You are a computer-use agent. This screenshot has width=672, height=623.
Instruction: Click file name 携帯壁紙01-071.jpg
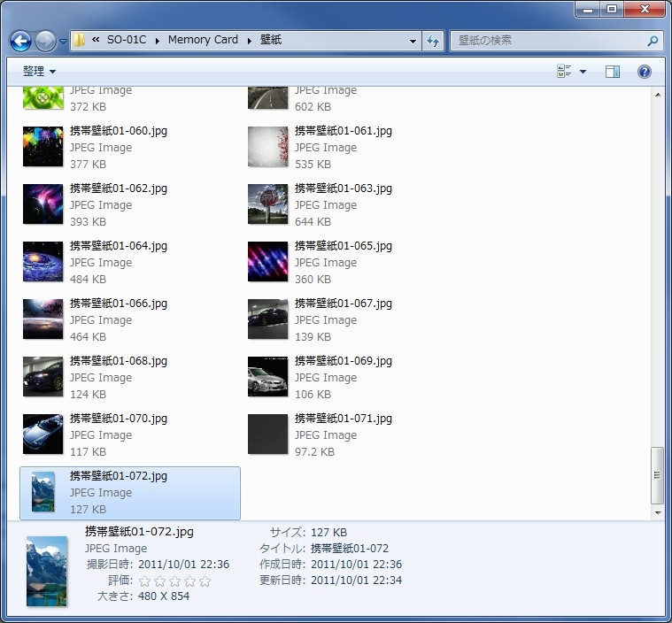click(344, 418)
